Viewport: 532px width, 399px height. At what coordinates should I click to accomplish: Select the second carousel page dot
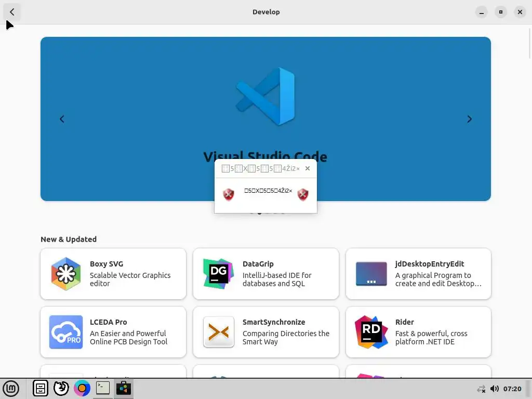pos(260,213)
